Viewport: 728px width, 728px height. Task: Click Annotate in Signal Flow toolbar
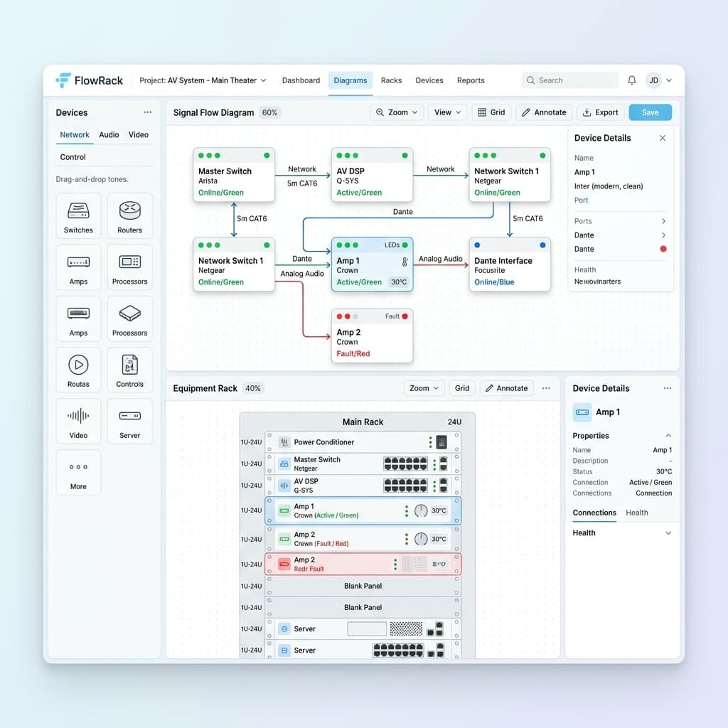coord(544,112)
